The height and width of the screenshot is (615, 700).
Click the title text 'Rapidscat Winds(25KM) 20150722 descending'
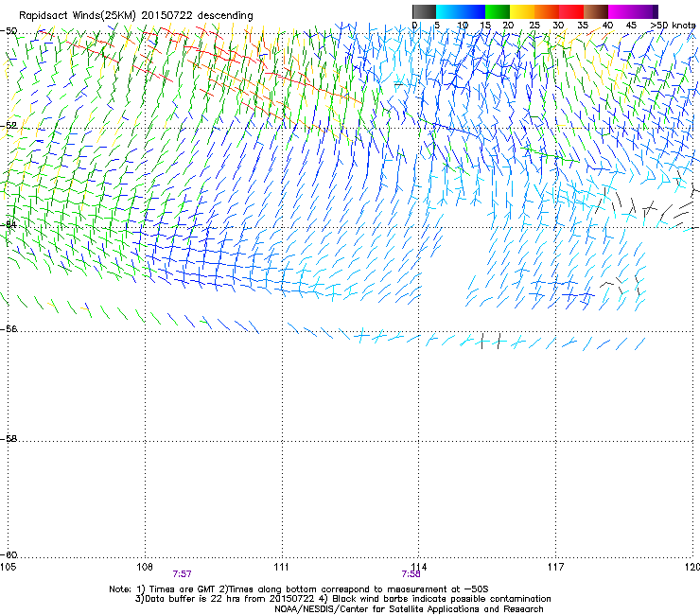[135, 16]
